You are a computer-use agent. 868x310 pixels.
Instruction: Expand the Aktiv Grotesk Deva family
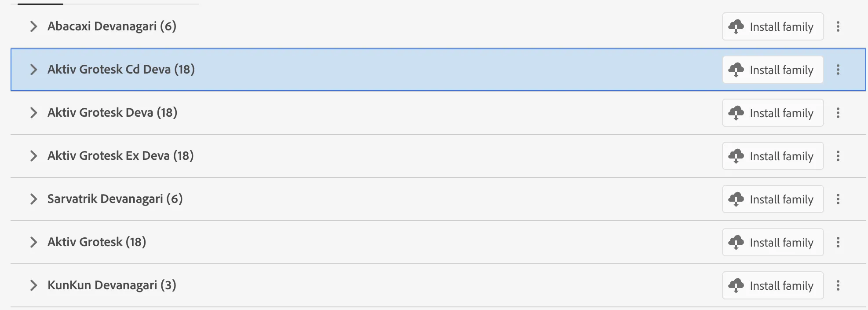pyautogui.click(x=33, y=113)
